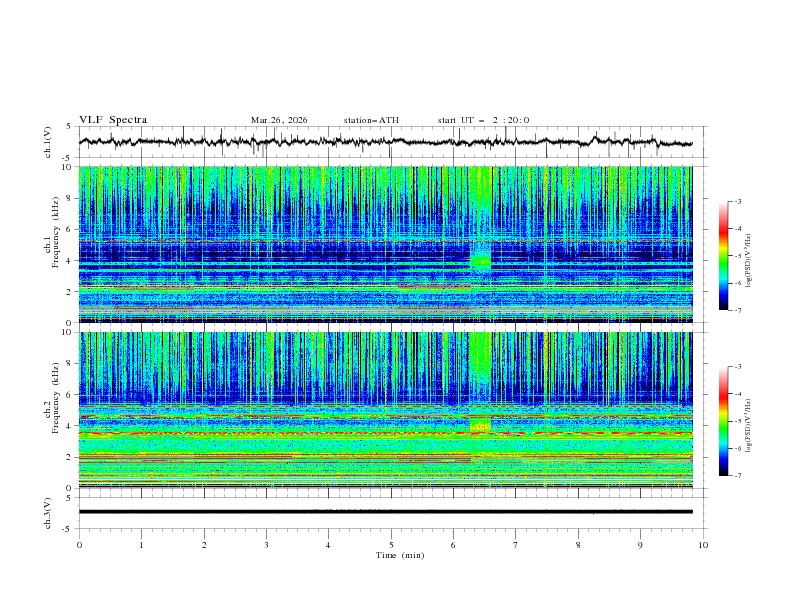Click the "5" tick on ch.1(V) axis
792x612 pixels.
pos(69,127)
